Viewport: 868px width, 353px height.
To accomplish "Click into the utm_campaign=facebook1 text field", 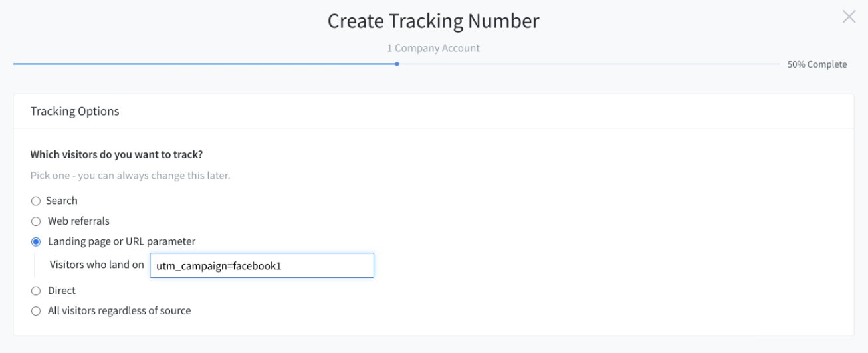I will click(x=262, y=265).
